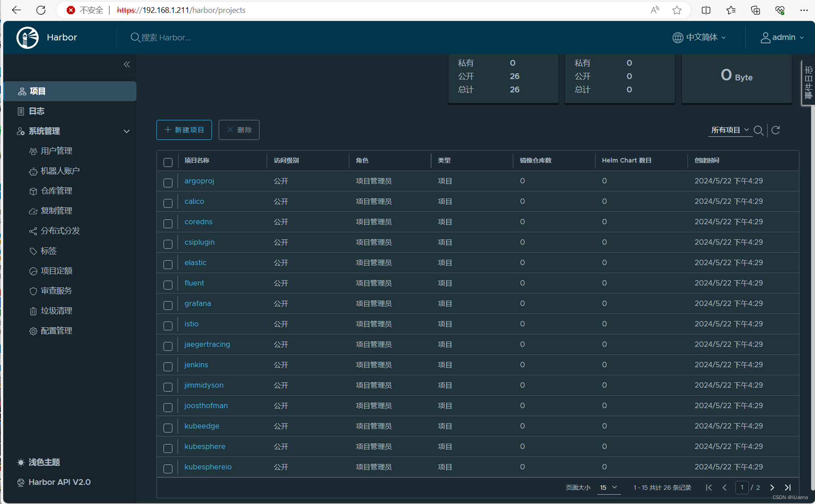Click the light theme sun icon
This screenshot has width=815, height=504.
pos(21,462)
